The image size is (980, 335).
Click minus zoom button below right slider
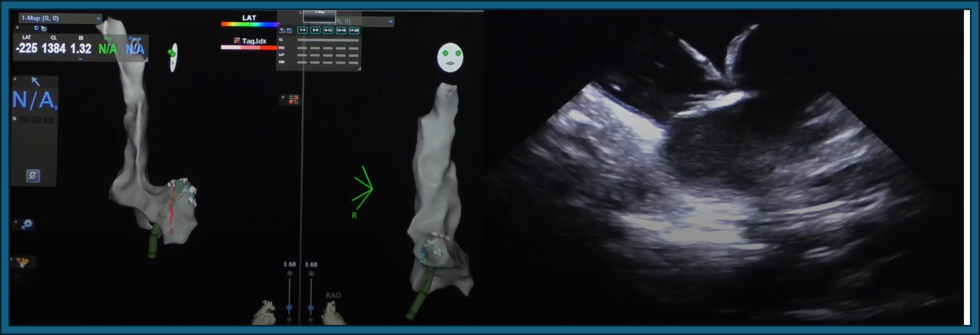coord(311,319)
